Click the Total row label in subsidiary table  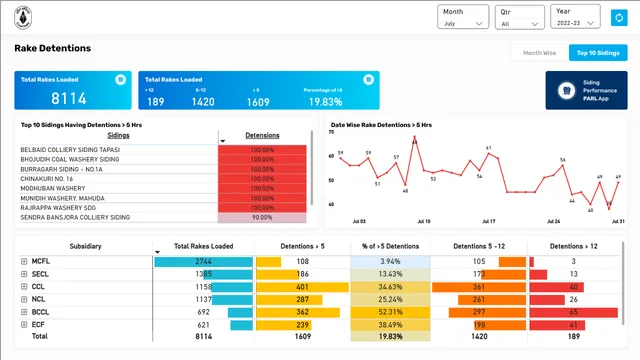coord(40,336)
